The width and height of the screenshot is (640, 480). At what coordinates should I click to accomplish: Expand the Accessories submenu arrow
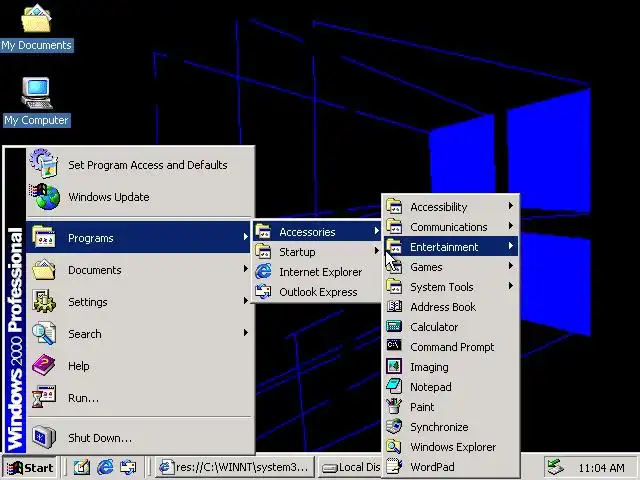pos(376,231)
